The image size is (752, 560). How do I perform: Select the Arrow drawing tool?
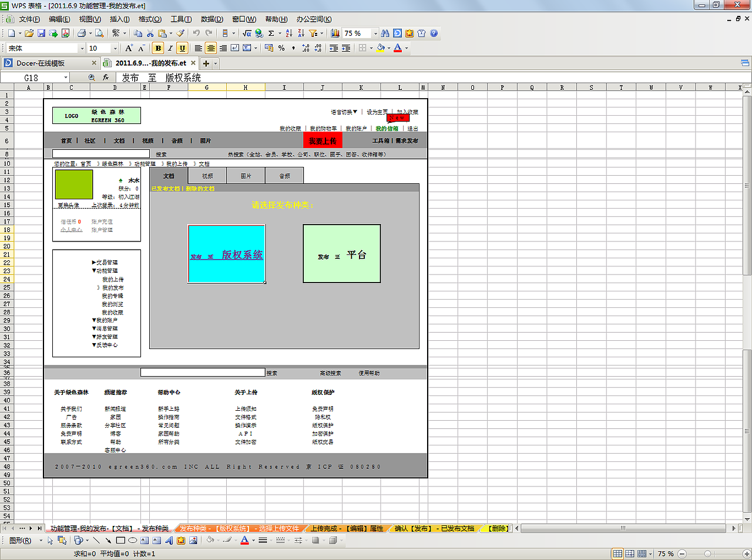point(108,540)
